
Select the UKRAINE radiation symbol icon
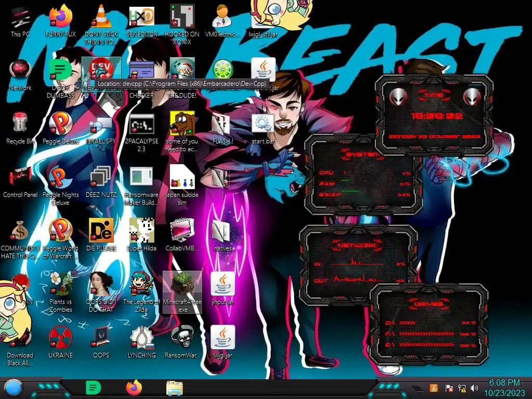(61, 338)
